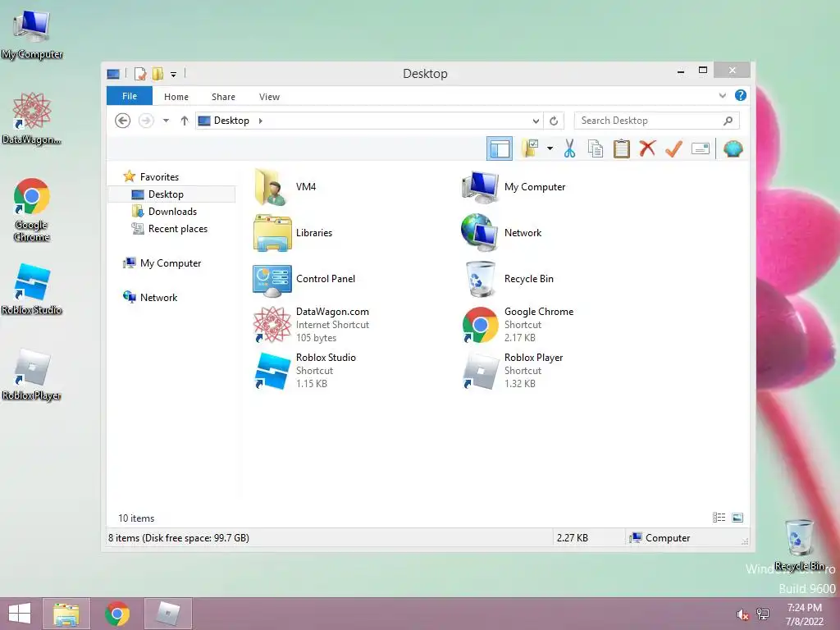Image resolution: width=840 pixels, height=630 pixels.
Task: Click Roblox Studio shortcut on the desktop
Action: tap(32, 289)
